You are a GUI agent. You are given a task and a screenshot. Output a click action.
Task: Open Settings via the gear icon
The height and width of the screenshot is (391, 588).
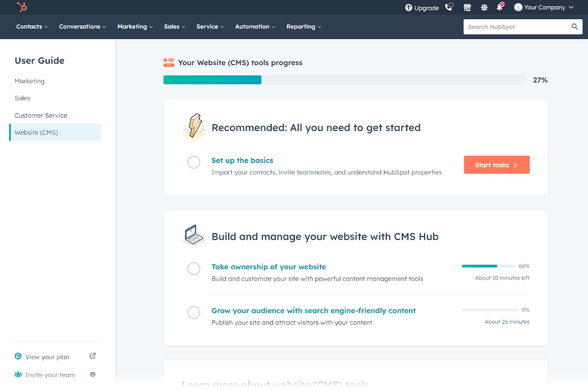click(484, 7)
